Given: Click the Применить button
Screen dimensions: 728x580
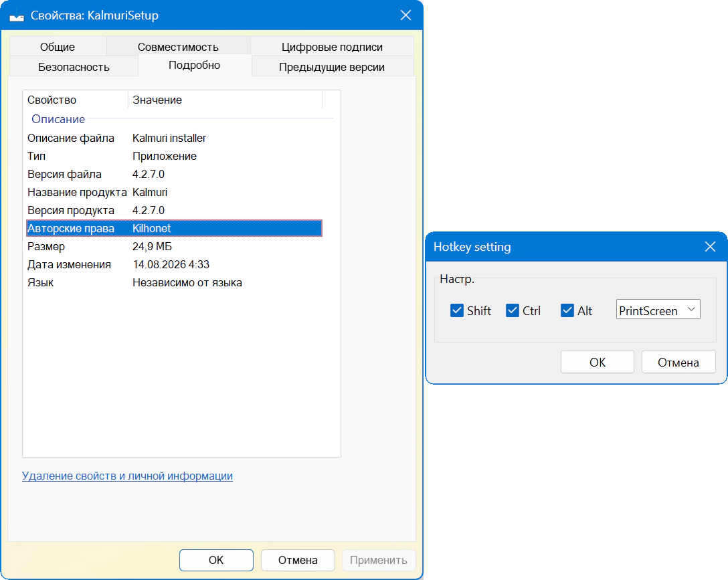Looking at the screenshot, I should pyautogui.click(x=379, y=560).
